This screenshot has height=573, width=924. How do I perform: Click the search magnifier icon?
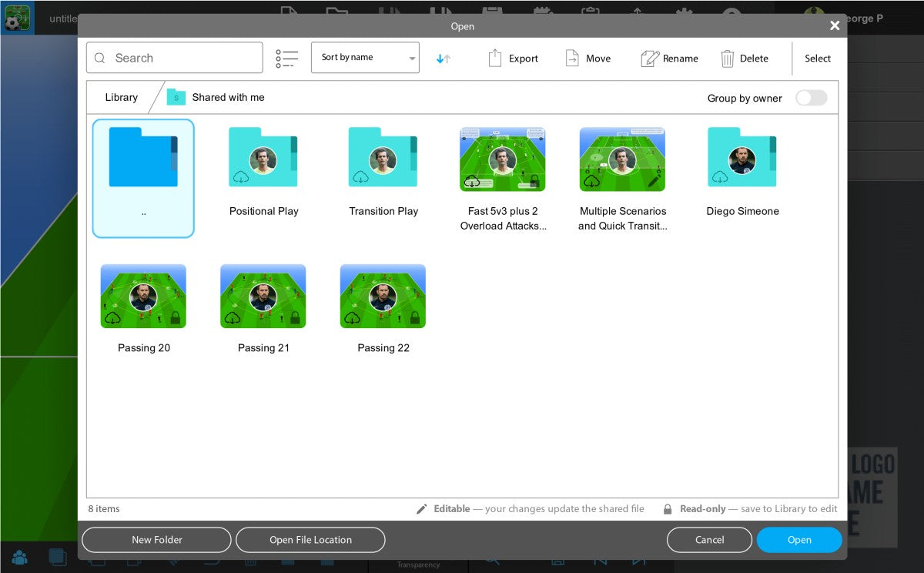101,59
